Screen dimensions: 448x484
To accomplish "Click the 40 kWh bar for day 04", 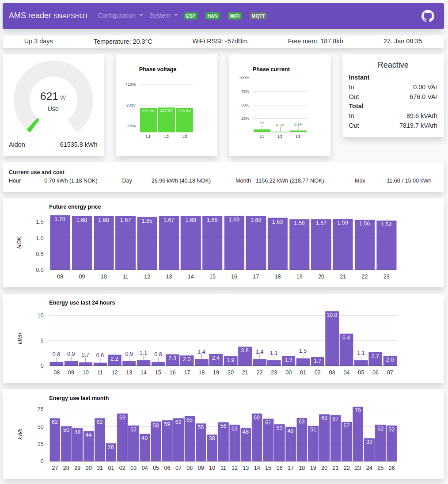I will (144, 447).
